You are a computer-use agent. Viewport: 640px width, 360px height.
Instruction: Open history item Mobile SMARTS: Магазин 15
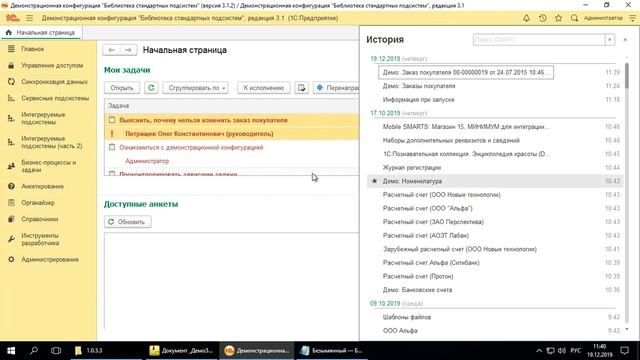point(466,127)
